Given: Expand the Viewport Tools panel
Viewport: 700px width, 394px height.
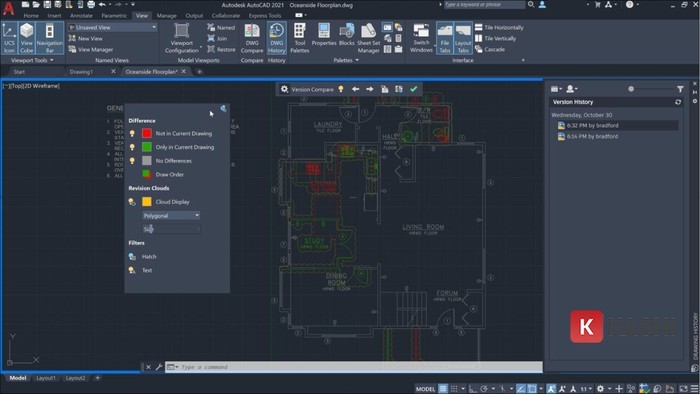Looking at the screenshot, I should (x=32, y=60).
